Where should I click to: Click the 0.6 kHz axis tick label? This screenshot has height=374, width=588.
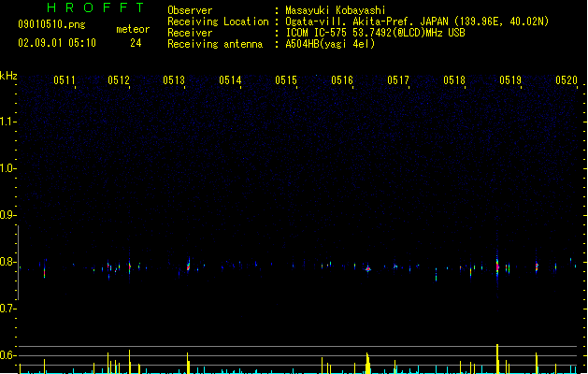pyautogui.click(x=7, y=355)
